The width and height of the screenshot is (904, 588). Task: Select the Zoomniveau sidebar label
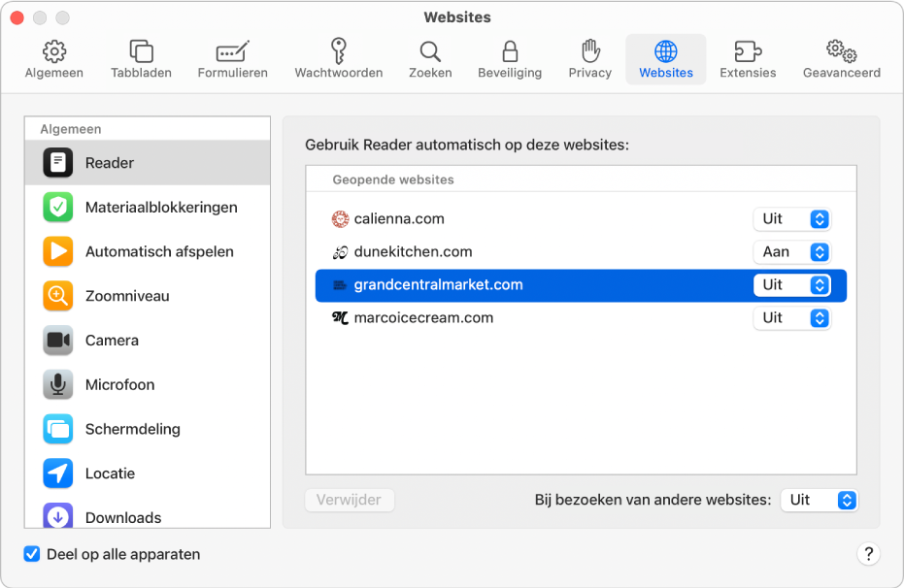point(127,296)
